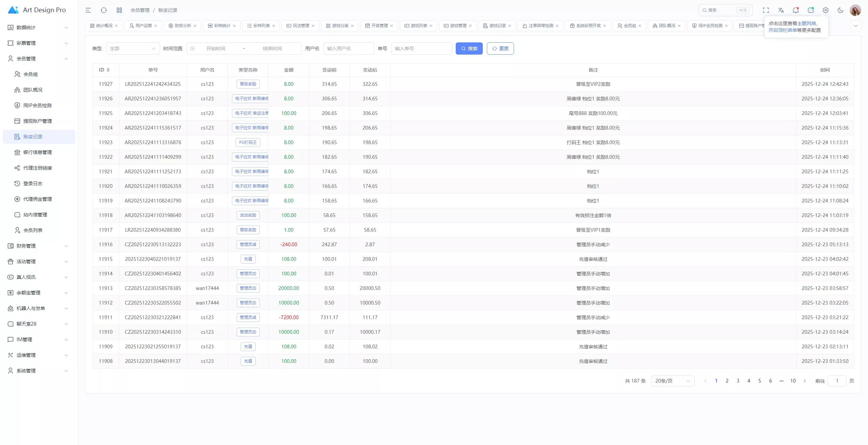Image resolution: width=868 pixels, height=445 pixels.
Task: Click the page refresh icon
Action: pos(104,10)
